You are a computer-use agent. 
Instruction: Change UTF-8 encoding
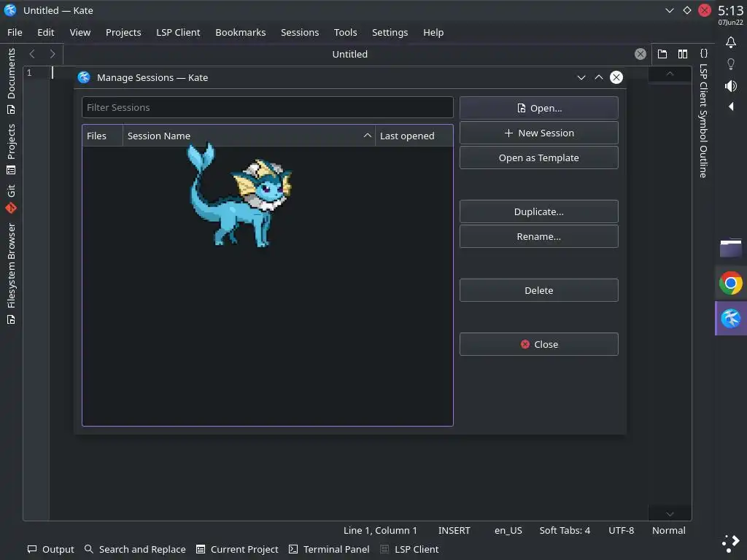point(622,530)
